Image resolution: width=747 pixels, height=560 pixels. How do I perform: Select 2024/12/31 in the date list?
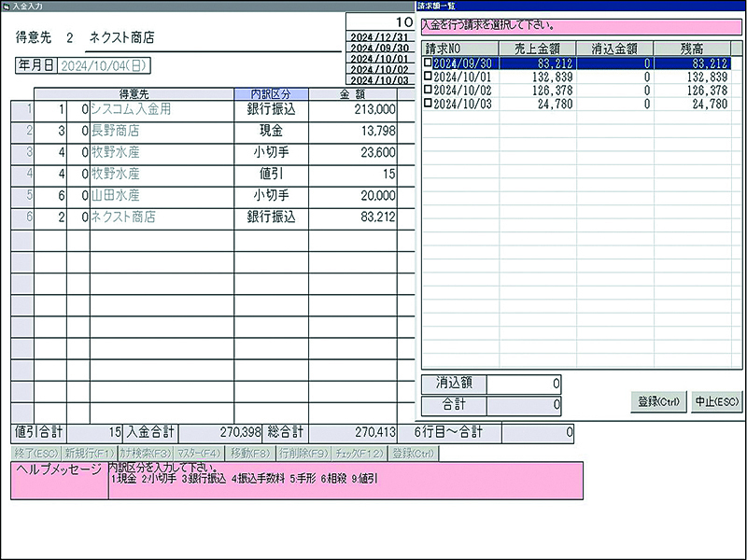tap(379, 36)
